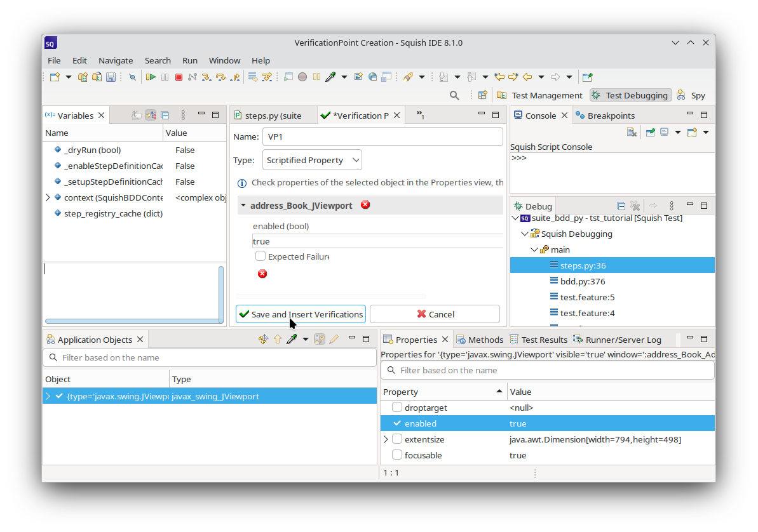Collapse the address_Book_JViewport section
The image size is (758, 532).
[x=243, y=206]
